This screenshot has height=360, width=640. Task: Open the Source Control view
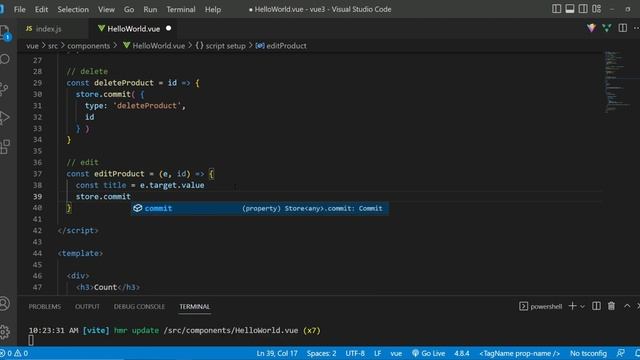click(x=5, y=89)
